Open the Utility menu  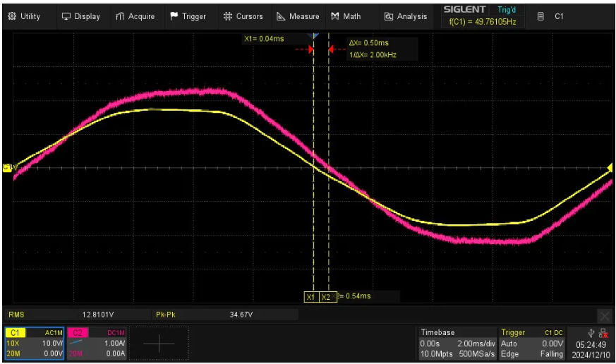(x=25, y=16)
